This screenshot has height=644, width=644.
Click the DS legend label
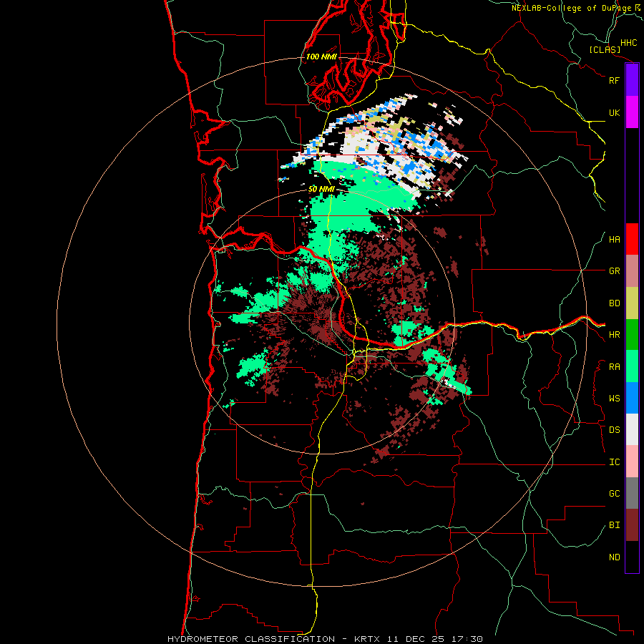pyautogui.click(x=614, y=430)
